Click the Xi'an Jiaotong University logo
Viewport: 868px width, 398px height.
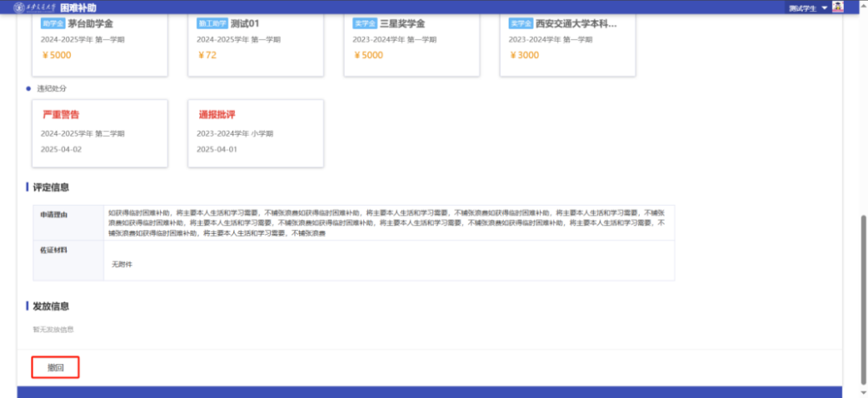pyautogui.click(x=28, y=7)
